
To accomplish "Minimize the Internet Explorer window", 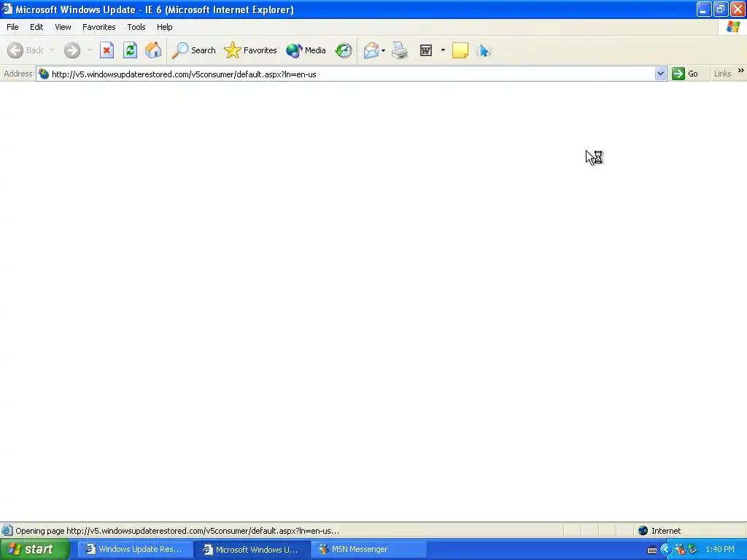I will pos(704,9).
